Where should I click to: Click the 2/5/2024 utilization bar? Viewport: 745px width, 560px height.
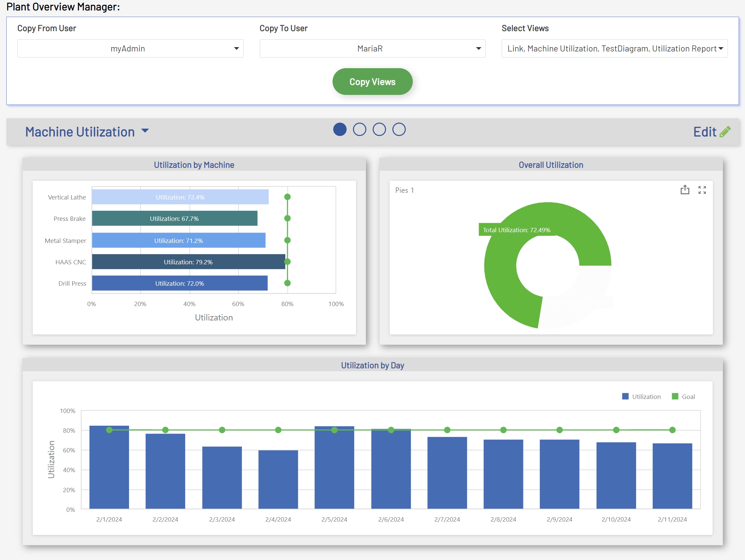tap(334, 471)
